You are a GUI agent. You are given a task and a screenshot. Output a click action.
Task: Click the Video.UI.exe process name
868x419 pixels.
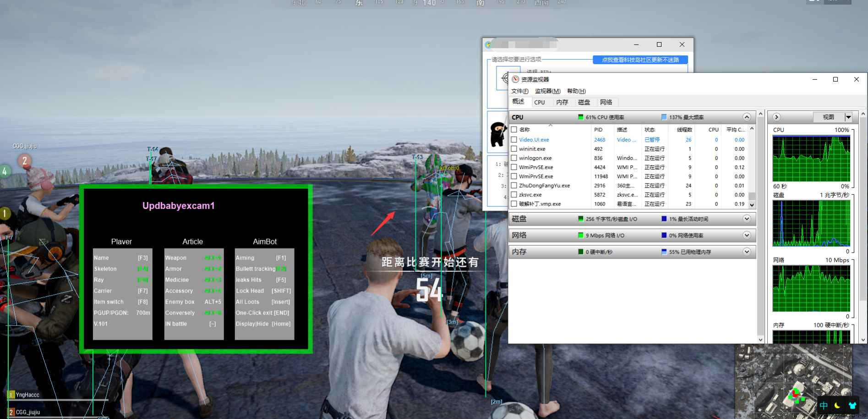(x=534, y=140)
